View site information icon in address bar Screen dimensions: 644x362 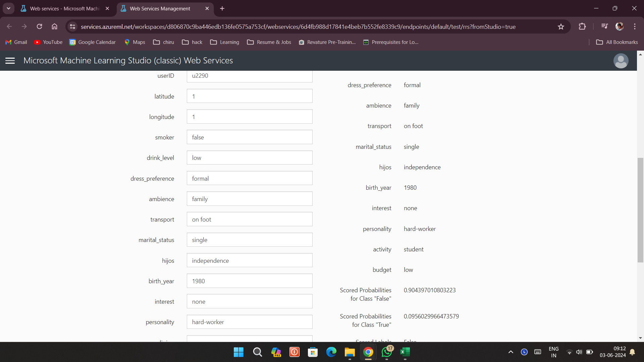tap(72, 26)
